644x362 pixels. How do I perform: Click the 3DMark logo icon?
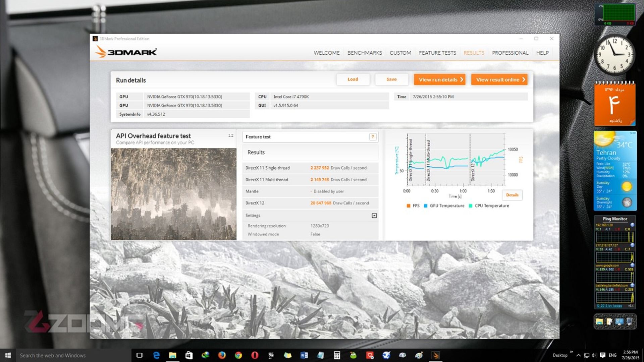point(96,39)
